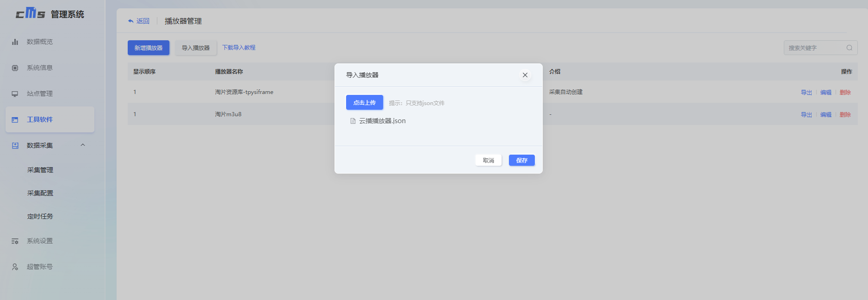Collapse the 数据采集 menu chevron

tap(83, 145)
